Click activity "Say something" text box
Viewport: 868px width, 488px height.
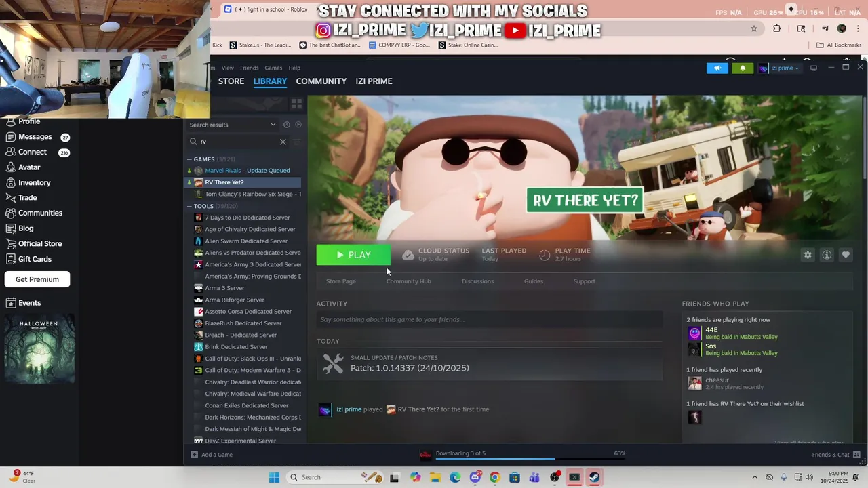pos(489,319)
